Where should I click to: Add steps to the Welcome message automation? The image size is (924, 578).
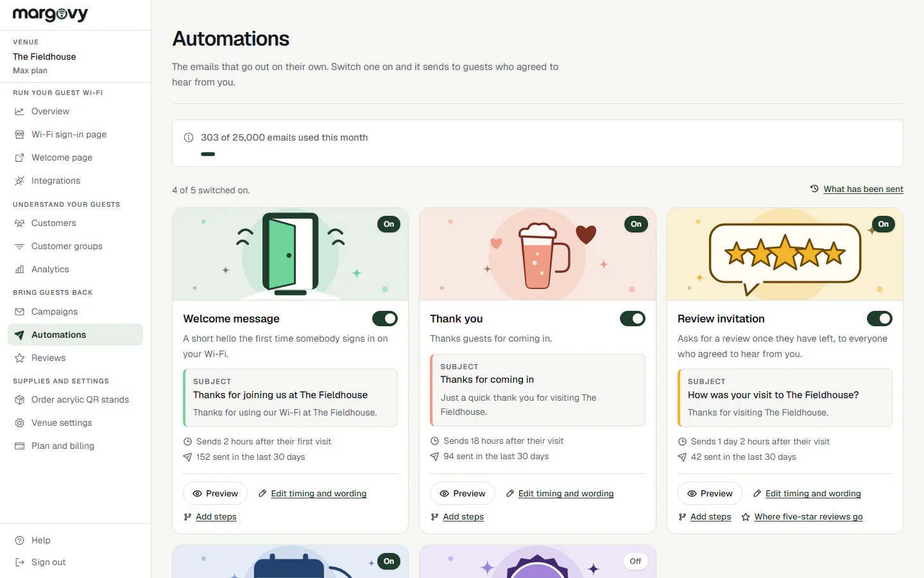pyautogui.click(x=216, y=517)
